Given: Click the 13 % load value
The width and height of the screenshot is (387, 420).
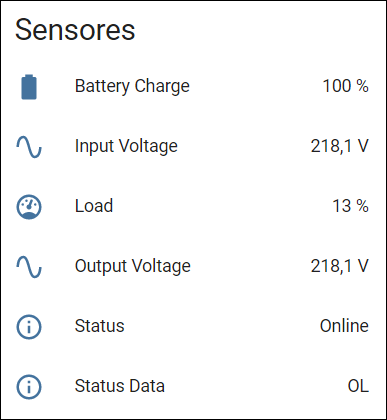Looking at the screenshot, I should click(350, 206).
